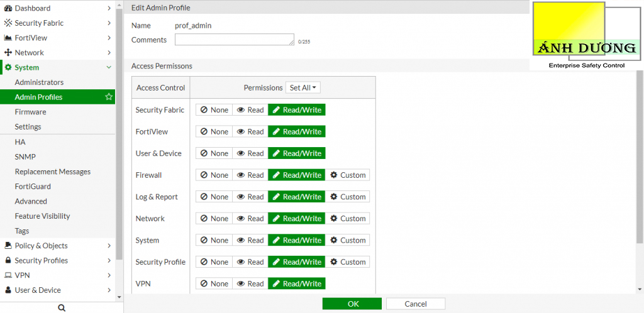The width and height of the screenshot is (644, 313).
Task: Click the Cancel button
Action: (416, 304)
